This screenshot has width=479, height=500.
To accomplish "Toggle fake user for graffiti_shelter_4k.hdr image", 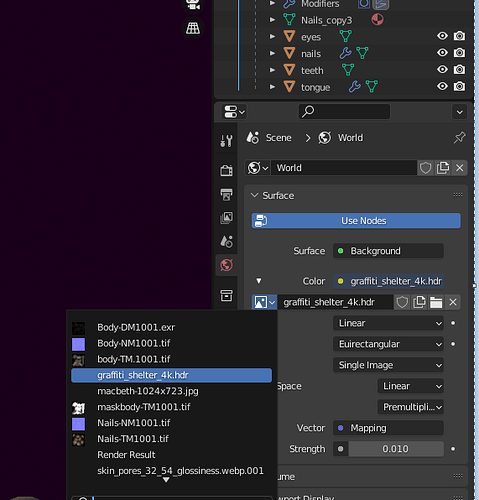I will pyautogui.click(x=402, y=302).
